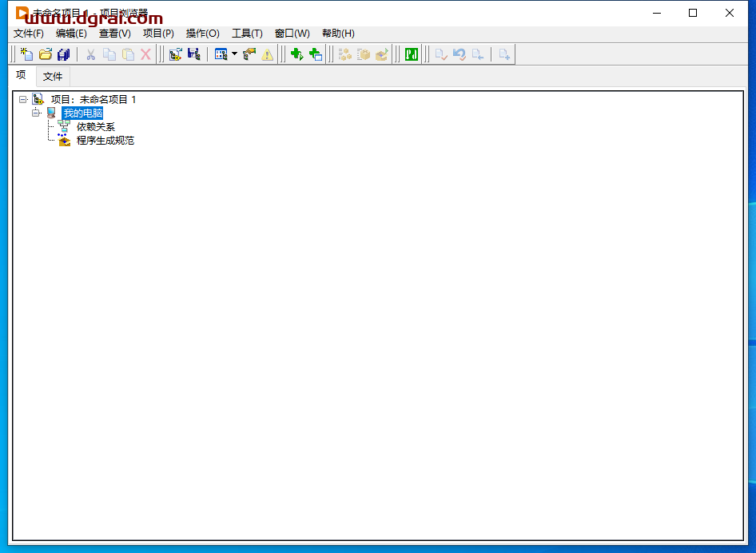756x553 pixels.
Task: Open the 窗口(W) menu
Action: pos(292,34)
